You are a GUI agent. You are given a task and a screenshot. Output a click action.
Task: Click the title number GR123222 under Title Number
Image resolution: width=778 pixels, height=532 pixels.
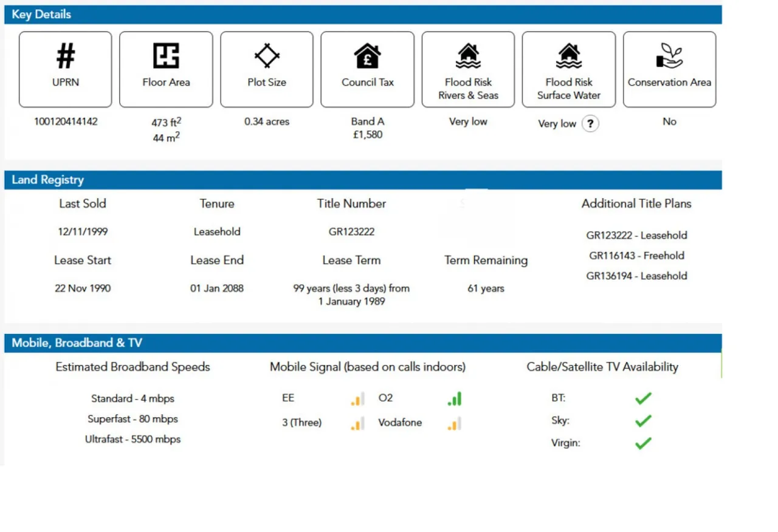pos(351,232)
